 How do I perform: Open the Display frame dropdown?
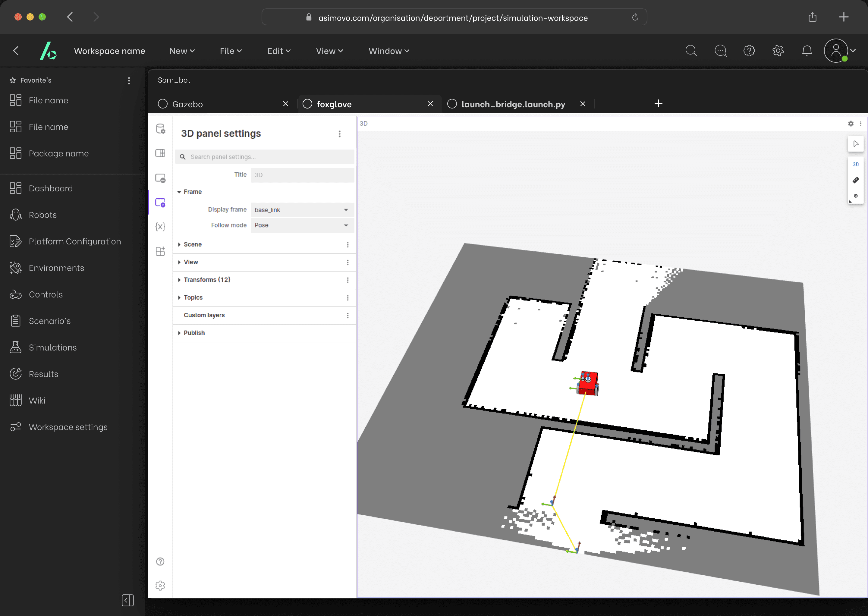pos(302,210)
